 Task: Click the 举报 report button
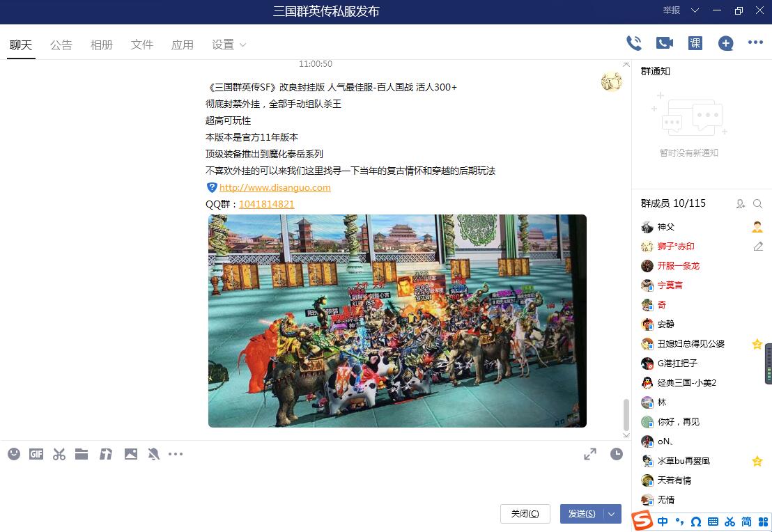[671, 10]
